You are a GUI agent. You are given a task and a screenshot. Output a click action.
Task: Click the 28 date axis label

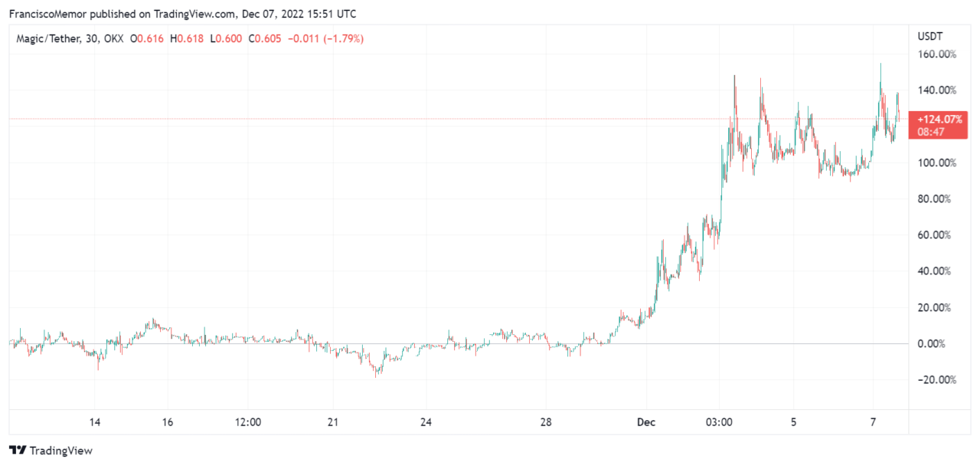[x=546, y=422]
